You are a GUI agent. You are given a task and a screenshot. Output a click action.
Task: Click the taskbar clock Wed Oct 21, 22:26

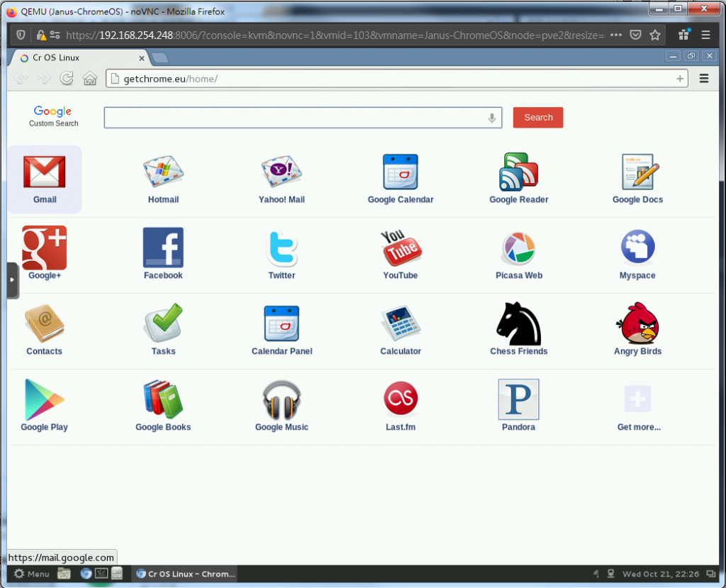[661, 574]
